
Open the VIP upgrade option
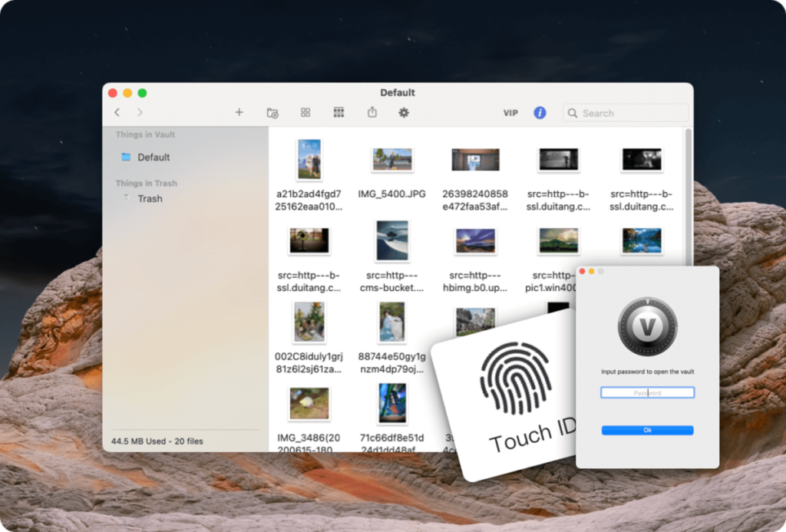tap(510, 113)
